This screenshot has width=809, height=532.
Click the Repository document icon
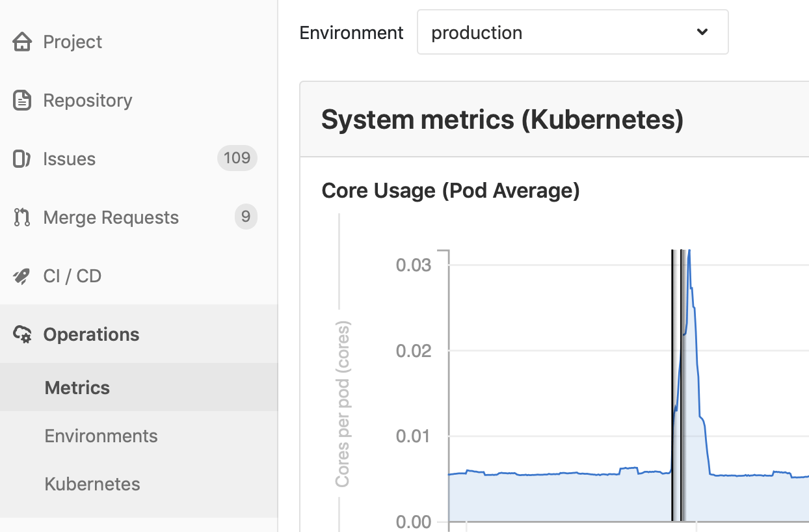tap(21, 100)
